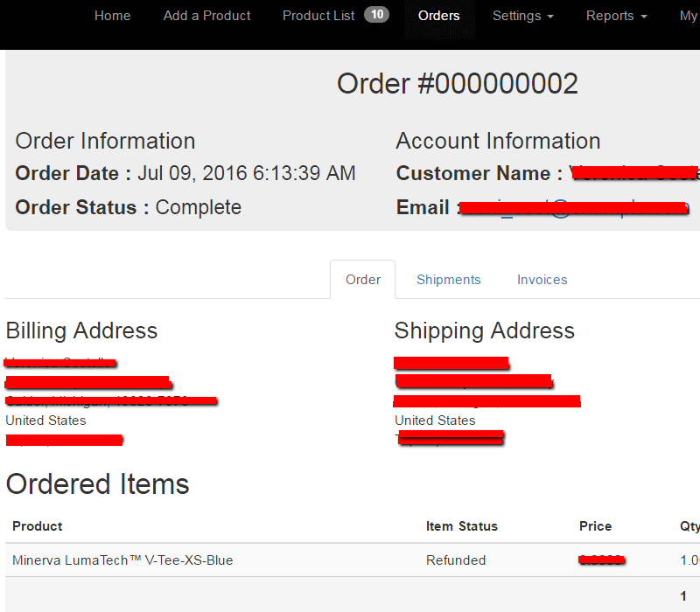Click the Complete order status value
Screen dimensions: 700x612
pos(198,208)
